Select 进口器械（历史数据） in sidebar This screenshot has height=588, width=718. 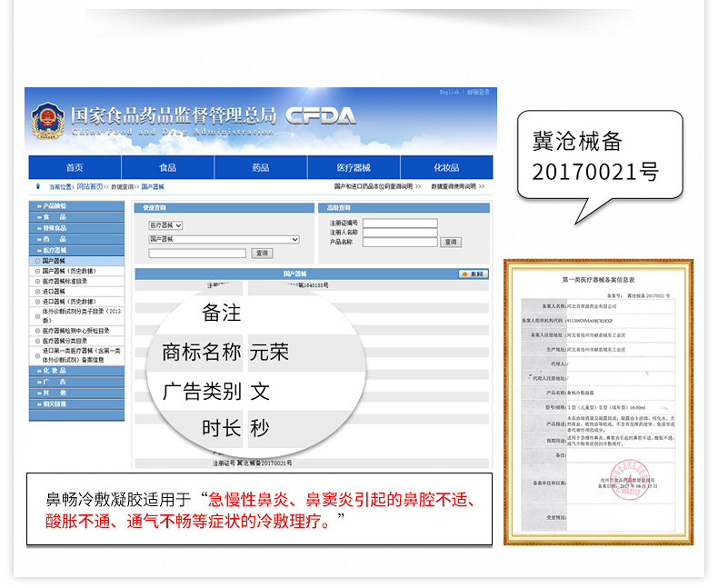pyautogui.click(x=69, y=302)
